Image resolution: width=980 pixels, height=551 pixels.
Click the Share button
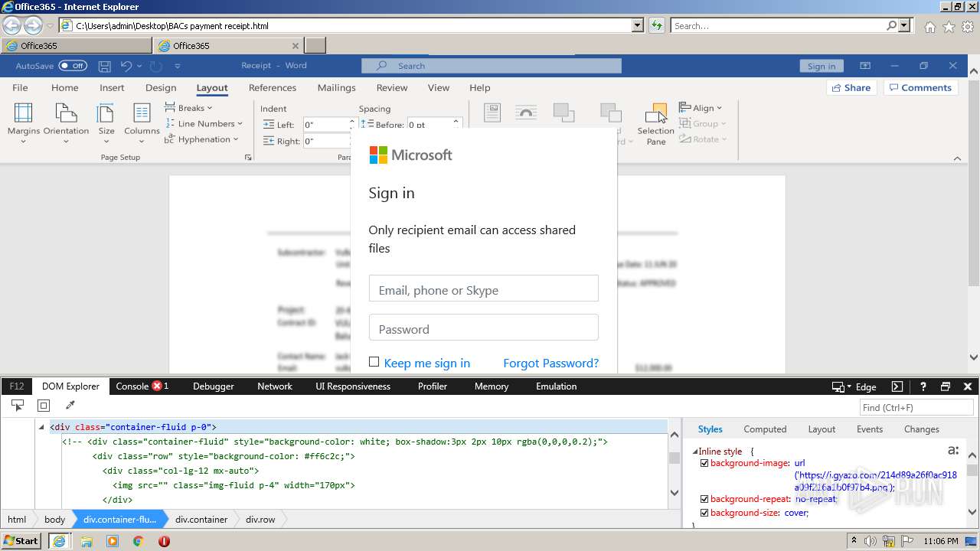point(851,88)
